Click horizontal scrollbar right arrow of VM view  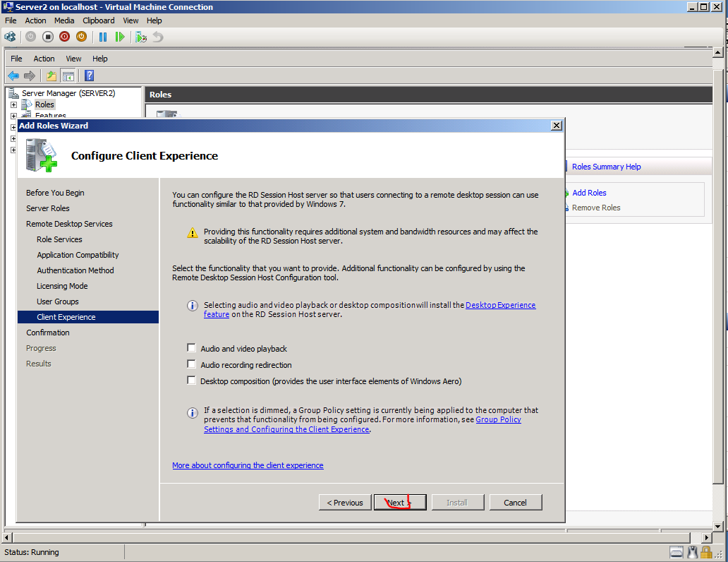(x=706, y=538)
